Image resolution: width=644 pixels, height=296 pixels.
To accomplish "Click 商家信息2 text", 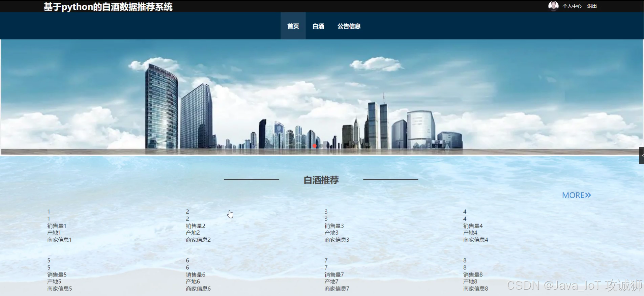I will [198, 240].
